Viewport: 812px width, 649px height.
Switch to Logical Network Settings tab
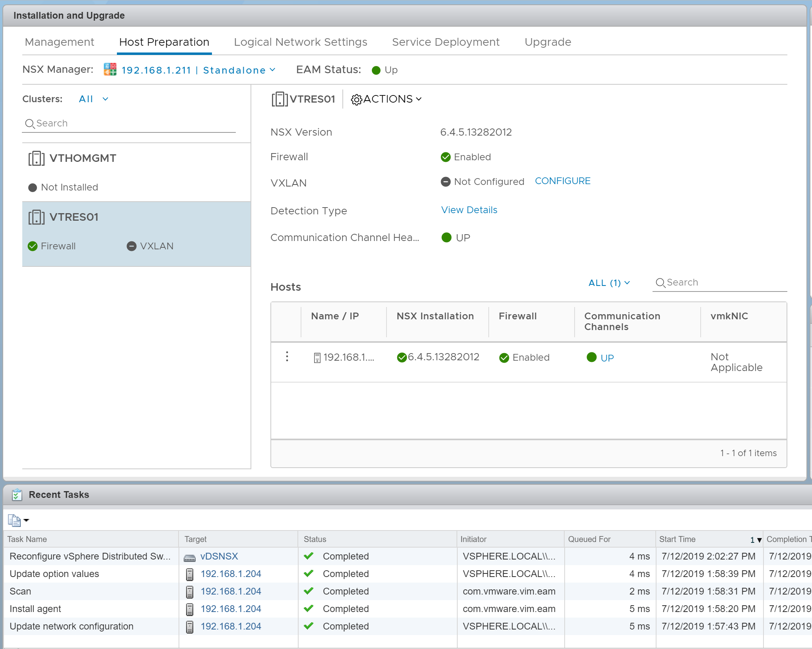point(300,42)
